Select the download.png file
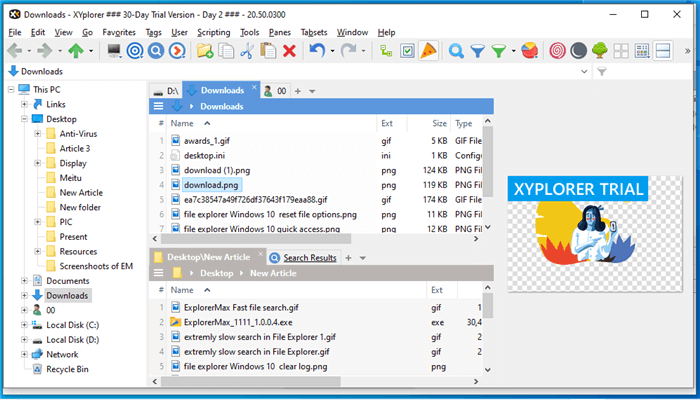The width and height of the screenshot is (700, 400). click(211, 185)
